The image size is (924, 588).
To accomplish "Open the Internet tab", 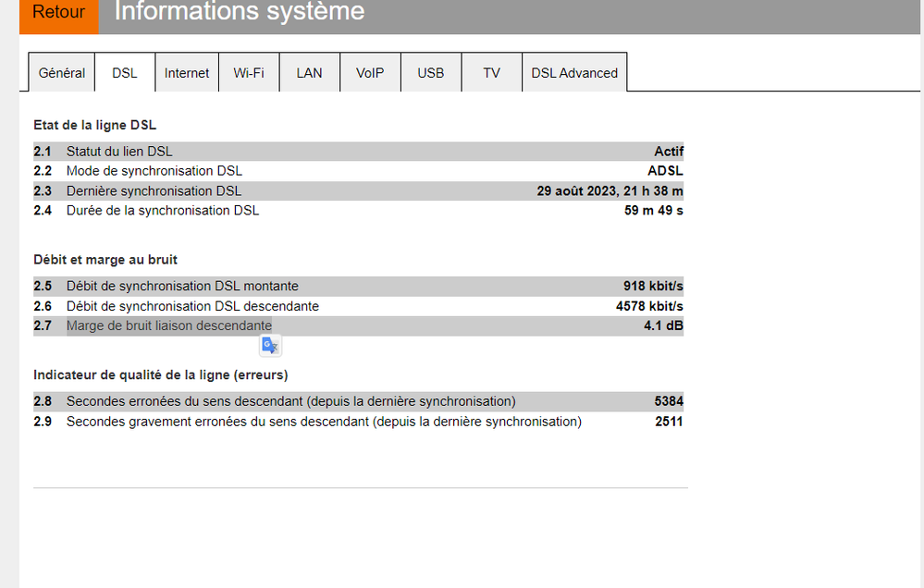I will pos(186,72).
